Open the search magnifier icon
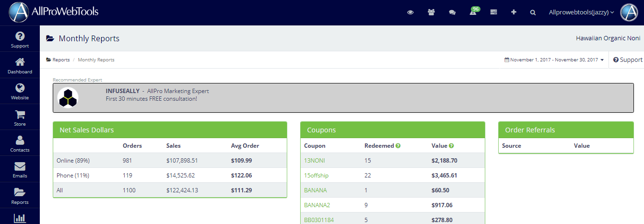The image size is (644, 224). (533, 12)
